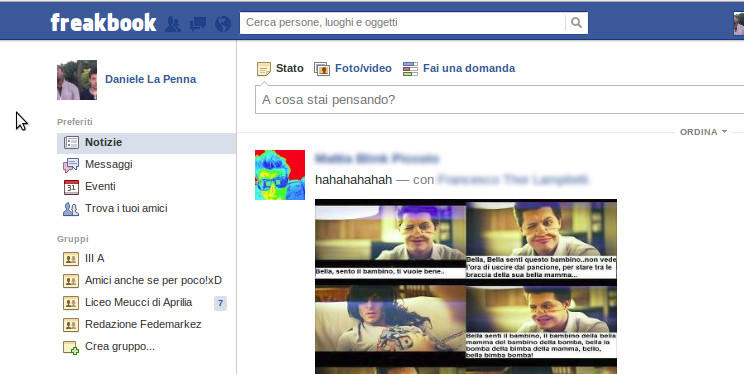Click the 'hahahahahah' post text

pos(353,179)
